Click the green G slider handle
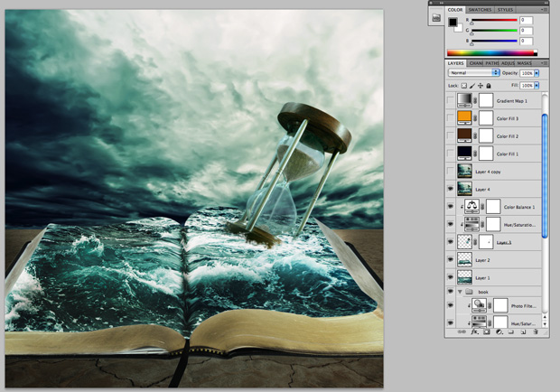560x392 pixels. pos(471,34)
